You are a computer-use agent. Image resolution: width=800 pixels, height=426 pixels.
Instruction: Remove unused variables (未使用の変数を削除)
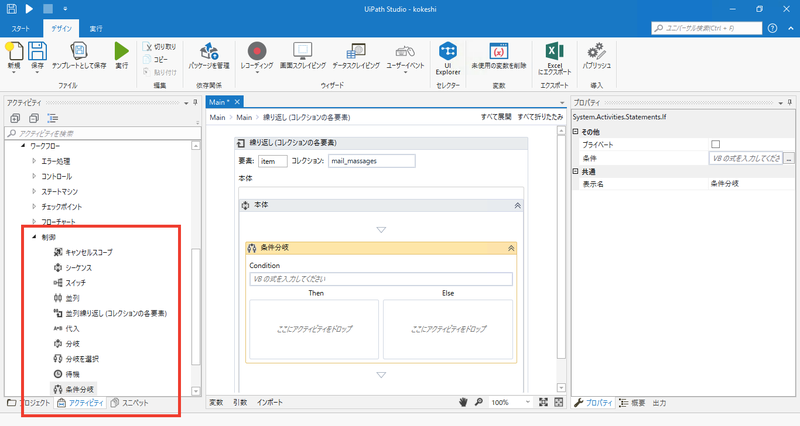pyautogui.click(x=498, y=55)
